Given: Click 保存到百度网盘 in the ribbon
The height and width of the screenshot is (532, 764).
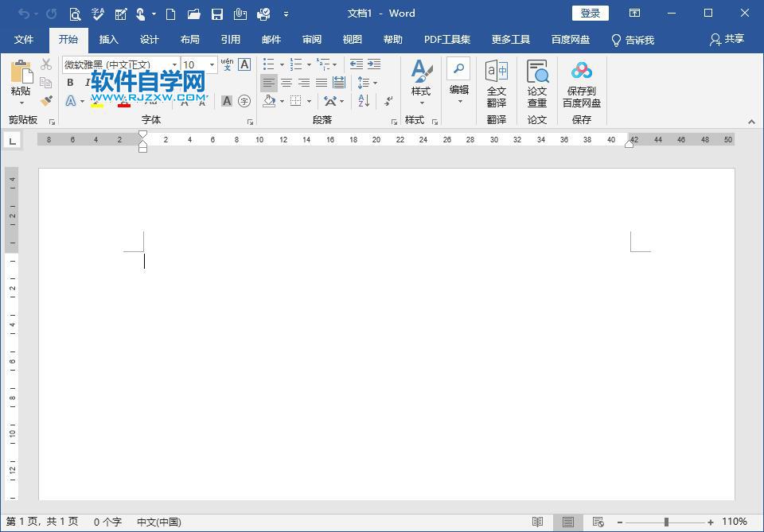Looking at the screenshot, I should (x=582, y=85).
